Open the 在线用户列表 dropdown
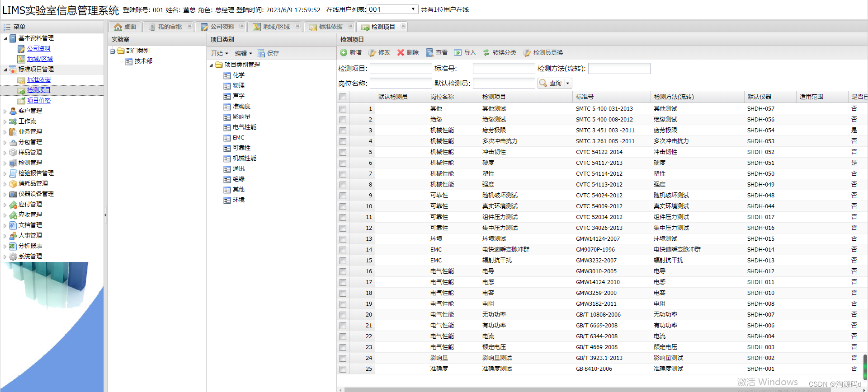Image resolution: width=868 pixels, height=392 pixels. (x=392, y=9)
